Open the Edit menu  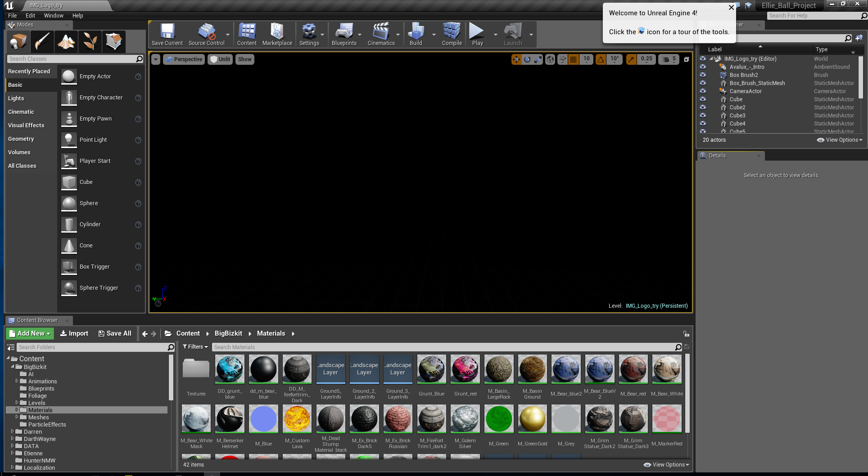31,16
